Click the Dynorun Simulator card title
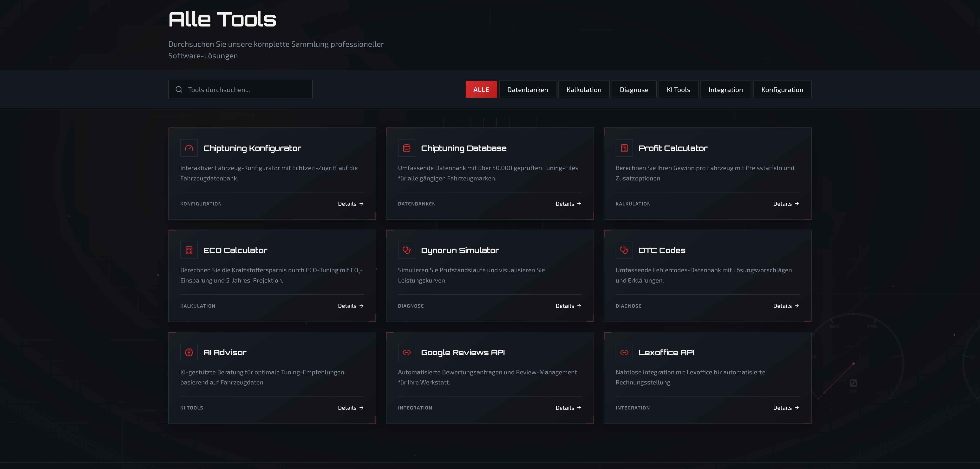980x469 pixels. pos(460,251)
